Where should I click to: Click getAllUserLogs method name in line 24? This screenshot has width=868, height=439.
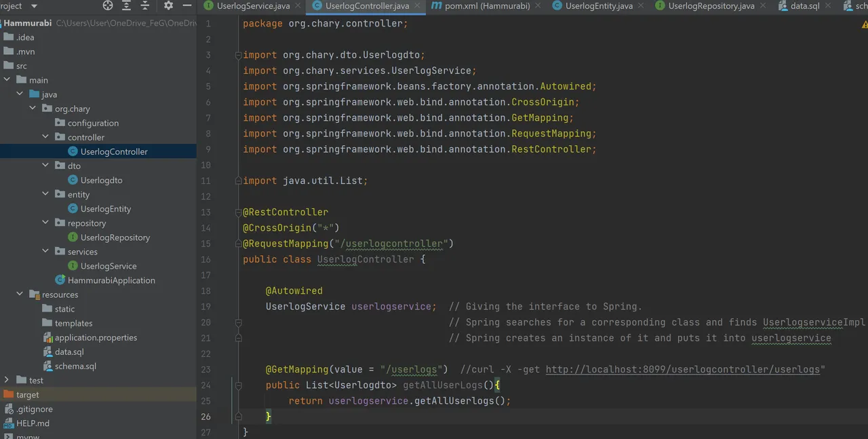[x=442, y=385]
